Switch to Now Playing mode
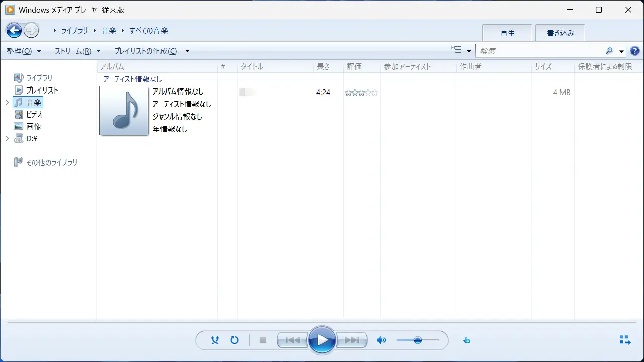Screen dimensions: 644x362 coord(624,340)
